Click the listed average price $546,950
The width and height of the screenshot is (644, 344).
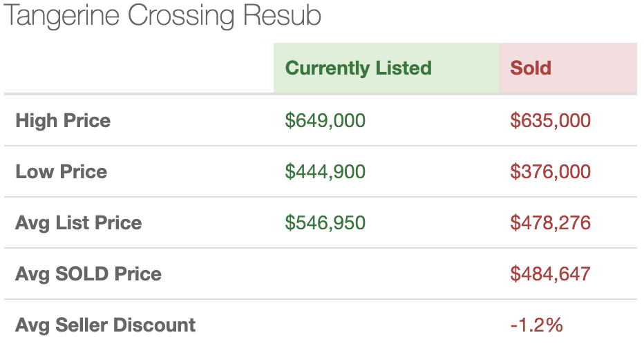[x=325, y=223]
